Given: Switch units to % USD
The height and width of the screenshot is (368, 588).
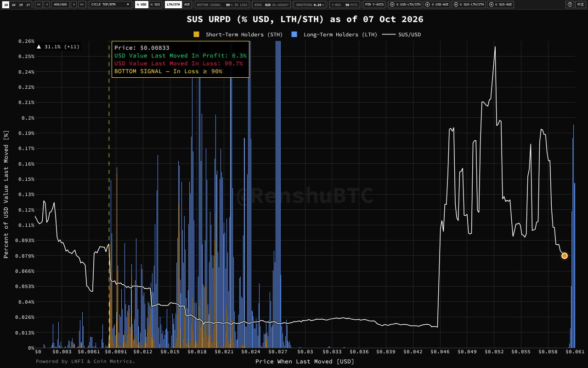Looking at the screenshot, I should tap(141, 5).
